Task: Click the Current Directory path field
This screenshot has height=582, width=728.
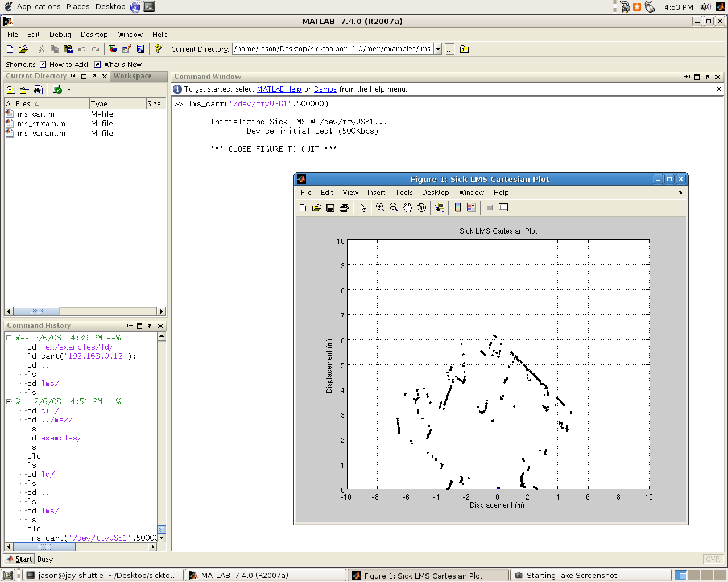Action: pyautogui.click(x=333, y=49)
